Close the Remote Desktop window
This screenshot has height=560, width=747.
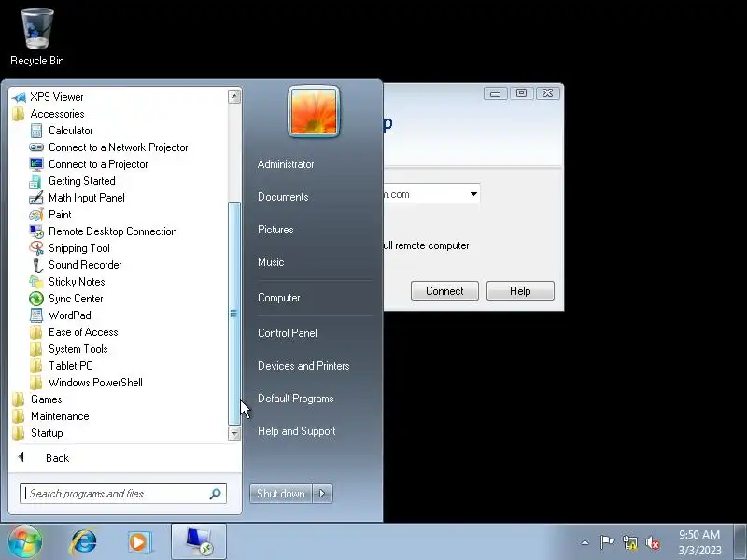[x=548, y=93]
